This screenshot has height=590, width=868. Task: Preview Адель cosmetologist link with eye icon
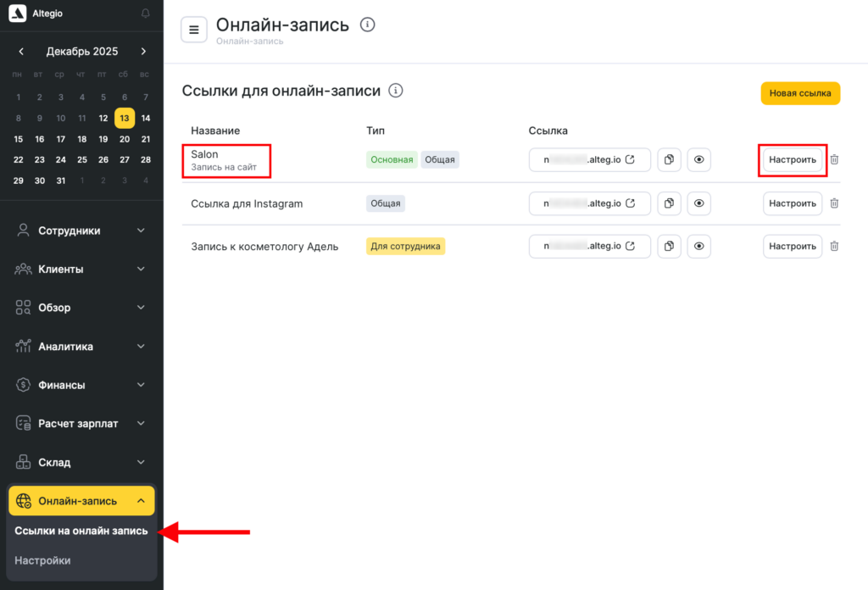pos(698,246)
